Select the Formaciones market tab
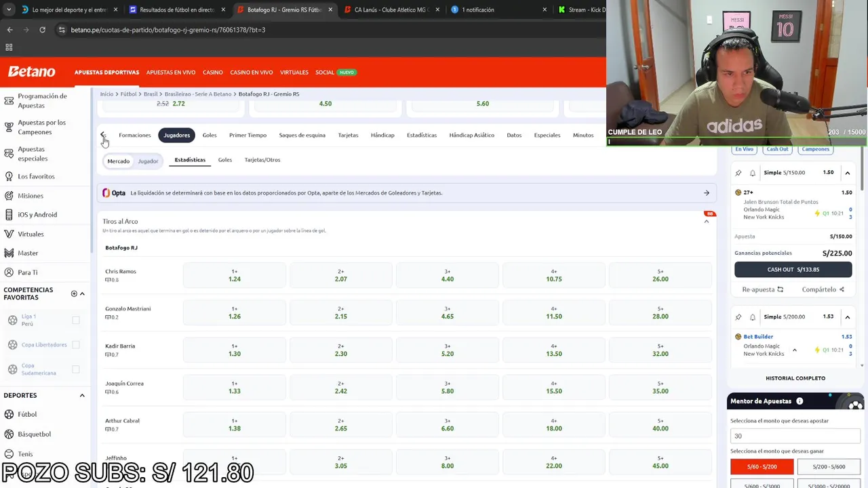The height and width of the screenshot is (488, 868). pos(135,135)
